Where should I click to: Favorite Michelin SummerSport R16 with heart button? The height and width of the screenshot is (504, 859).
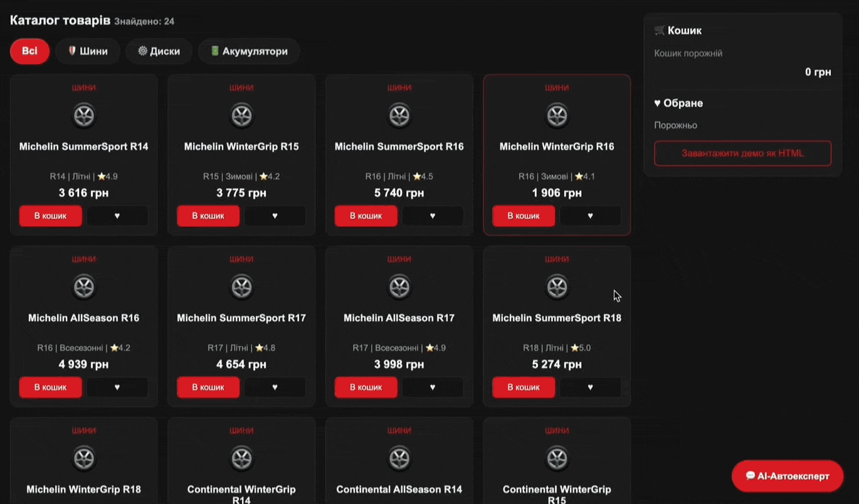pos(433,216)
